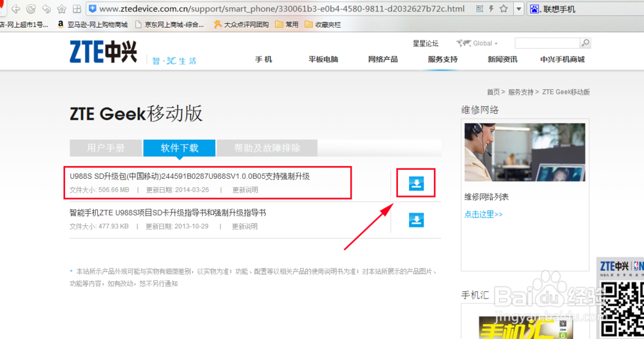Open the 中兴手机商城 navigation menu
Viewport: 644px width, 339px height.
click(562, 60)
